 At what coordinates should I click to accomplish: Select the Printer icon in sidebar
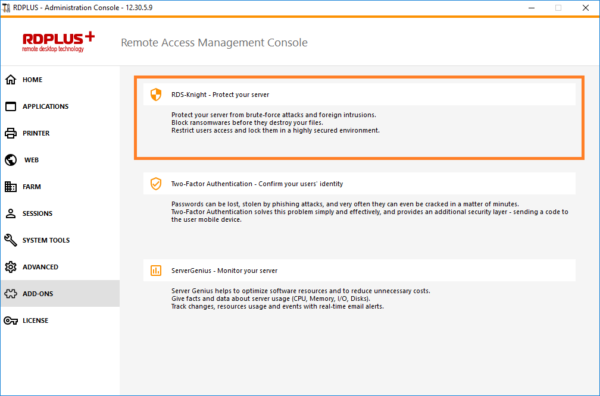[11, 133]
